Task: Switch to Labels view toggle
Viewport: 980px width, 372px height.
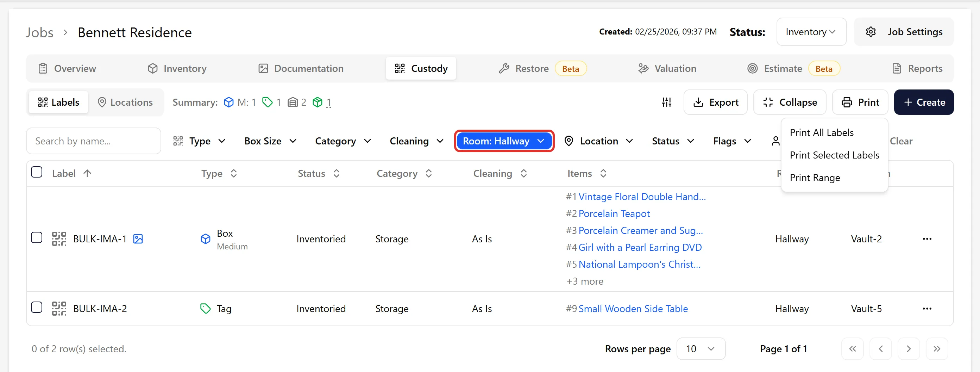Action: tap(58, 102)
